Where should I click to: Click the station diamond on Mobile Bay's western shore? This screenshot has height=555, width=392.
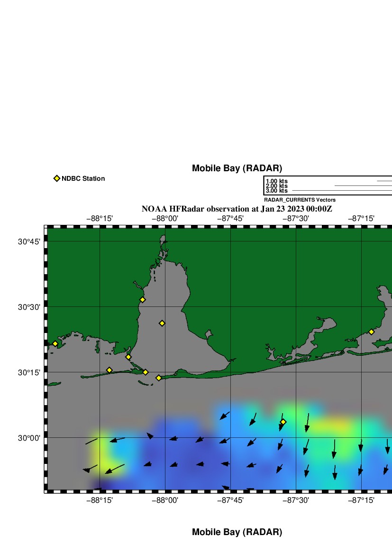(x=142, y=299)
